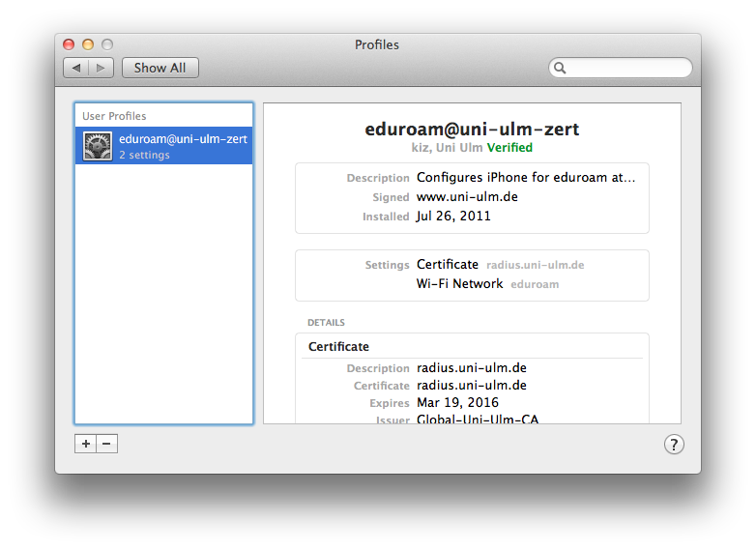The height and width of the screenshot is (550, 756).
Task: Click the gear profile icon in sidebar
Action: [98, 146]
